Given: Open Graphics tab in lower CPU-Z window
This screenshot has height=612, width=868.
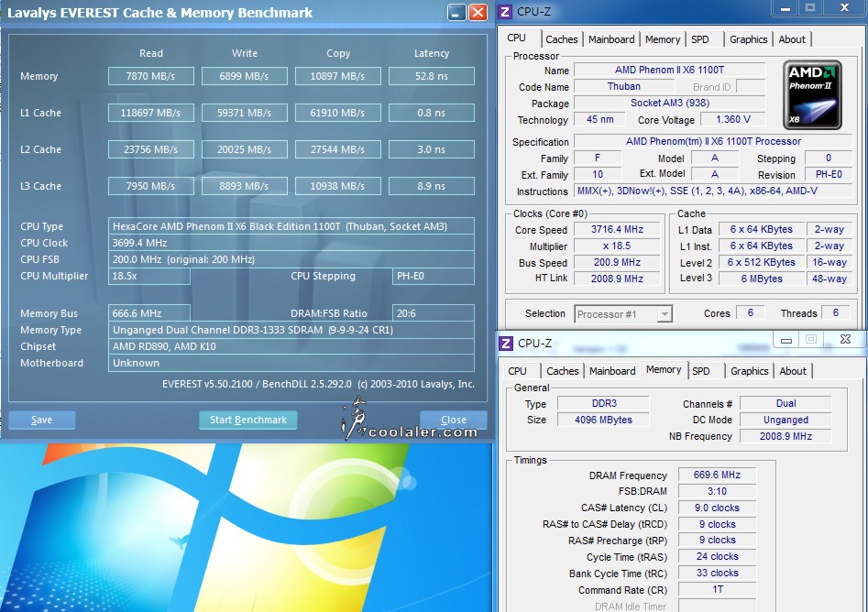Looking at the screenshot, I should tap(750, 371).
